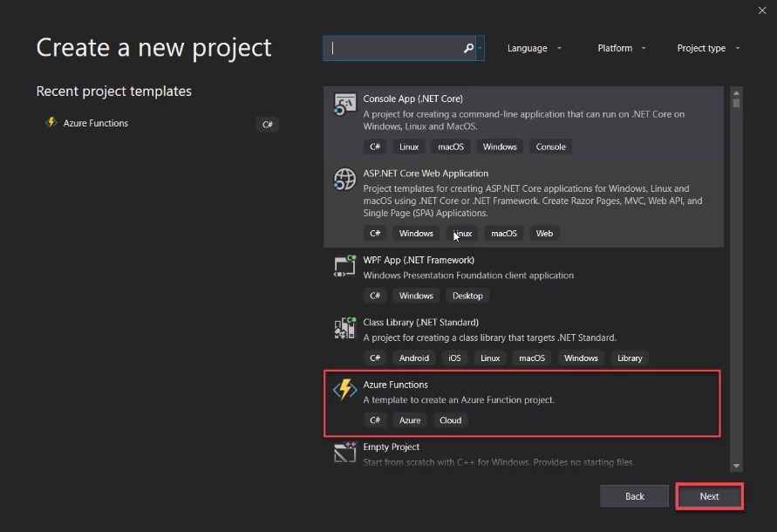Open the Platform filter dropdown

point(622,48)
